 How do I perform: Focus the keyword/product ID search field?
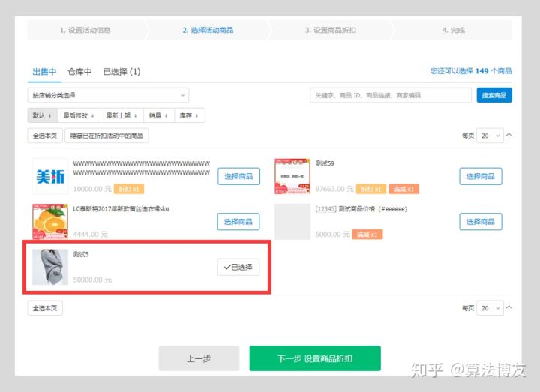391,95
